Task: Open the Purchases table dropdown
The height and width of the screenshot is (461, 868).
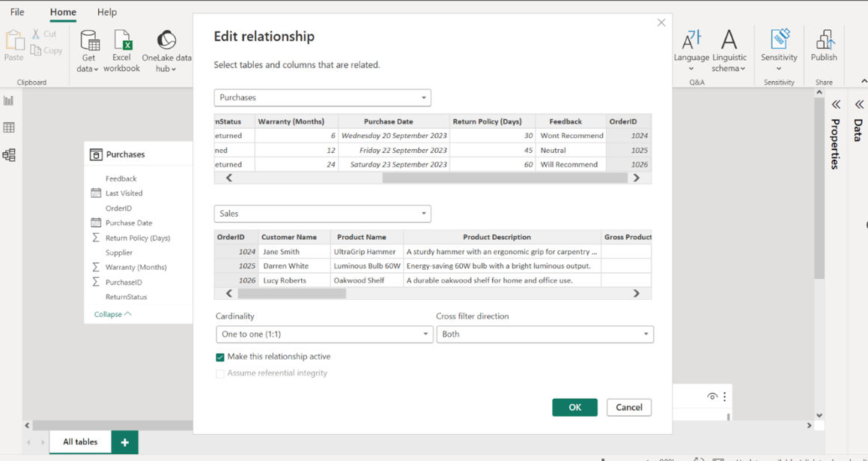Action: [322, 97]
